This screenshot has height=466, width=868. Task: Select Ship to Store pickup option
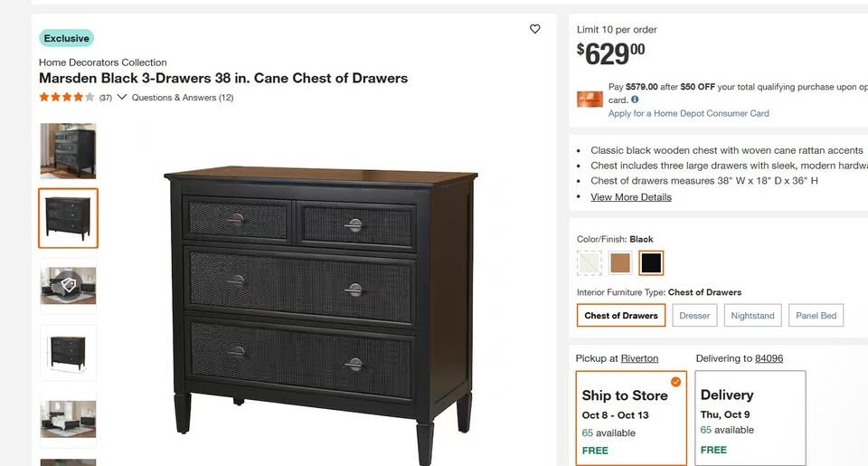tap(630, 417)
